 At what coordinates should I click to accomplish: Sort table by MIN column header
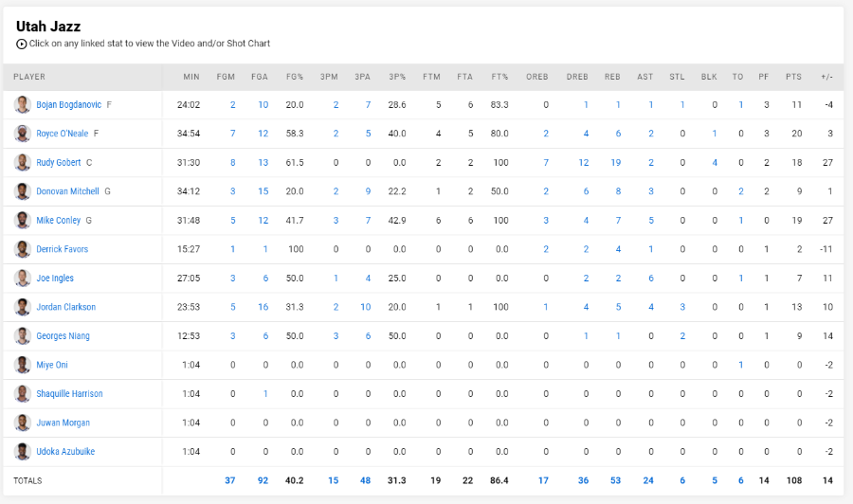point(191,77)
